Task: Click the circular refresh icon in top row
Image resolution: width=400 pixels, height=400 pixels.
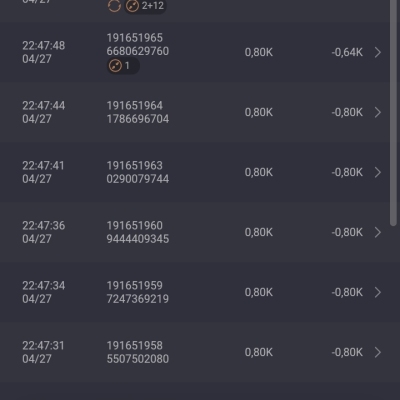Action: coord(114,6)
